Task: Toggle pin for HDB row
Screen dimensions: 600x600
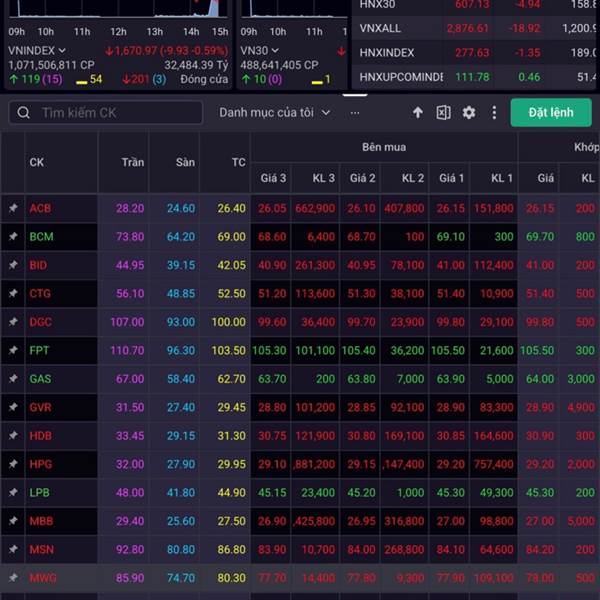Action: 13,435
